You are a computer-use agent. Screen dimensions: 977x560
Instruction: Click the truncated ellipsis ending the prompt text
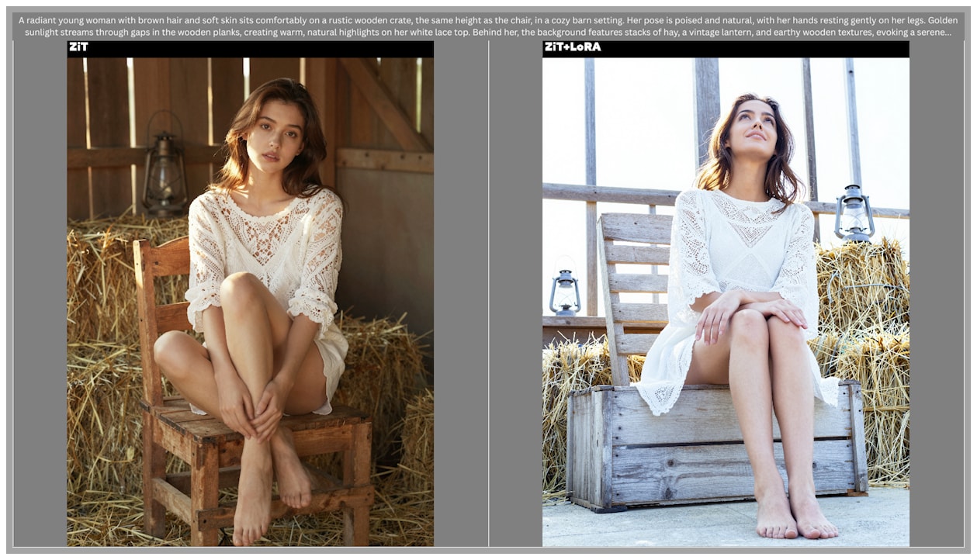(946, 33)
